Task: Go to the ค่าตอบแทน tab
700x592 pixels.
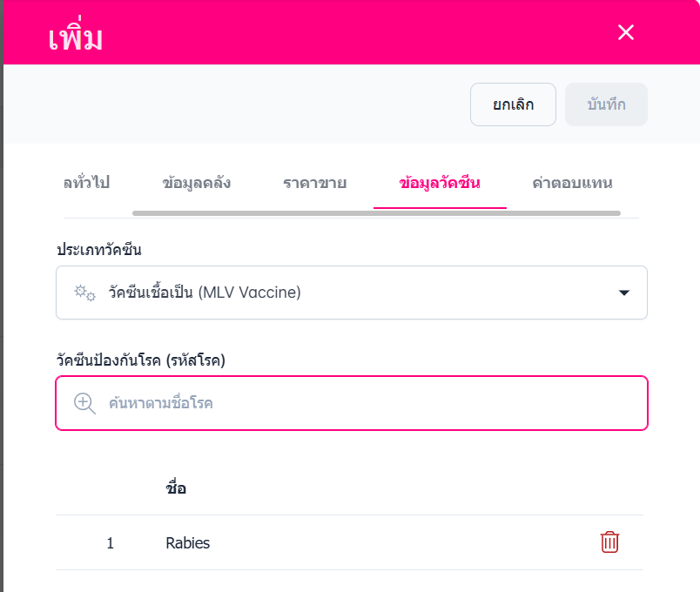Action: point(572,183)
